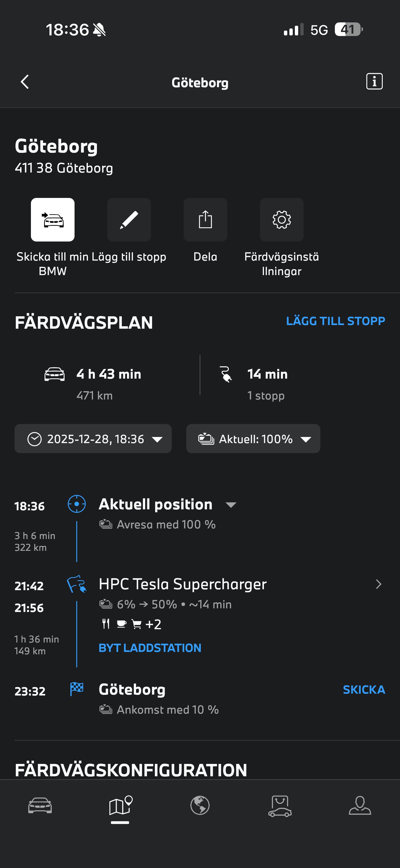Open the profile tab icon
This screenshot has width=400, height=868.
[360, 805]
